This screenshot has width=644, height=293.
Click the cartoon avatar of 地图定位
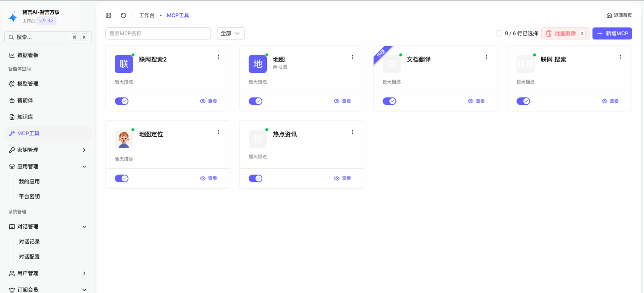point(124,139)
